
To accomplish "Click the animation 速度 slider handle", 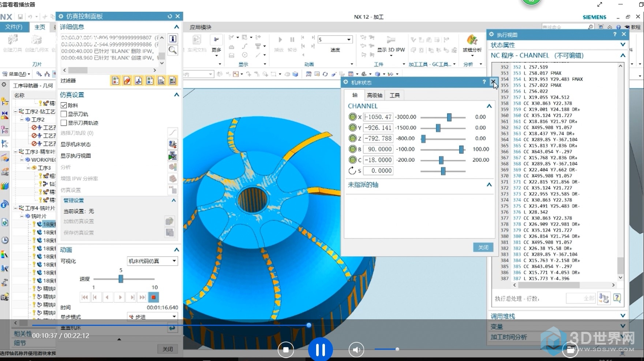I will [x=121, y=279].
